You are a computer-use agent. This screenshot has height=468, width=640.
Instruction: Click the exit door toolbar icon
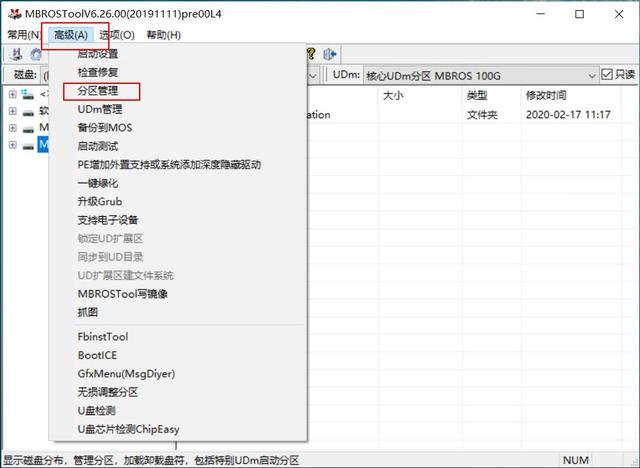point(329,54)
